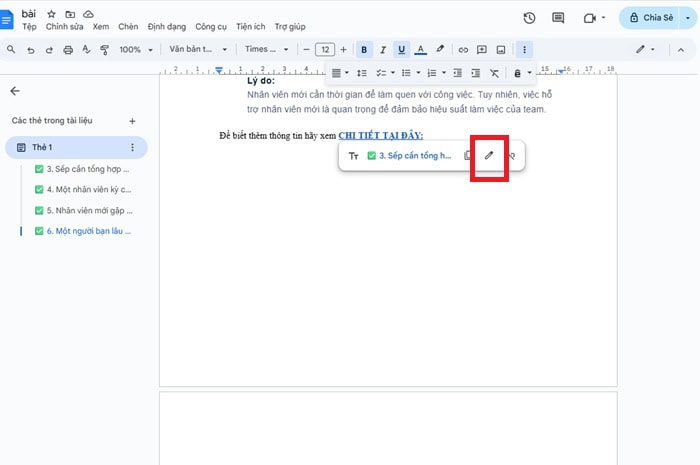Open the Tiện ích menu
The height and width of the screenshot is (465, 700).
pyautogui.click(x=250, y=27)
